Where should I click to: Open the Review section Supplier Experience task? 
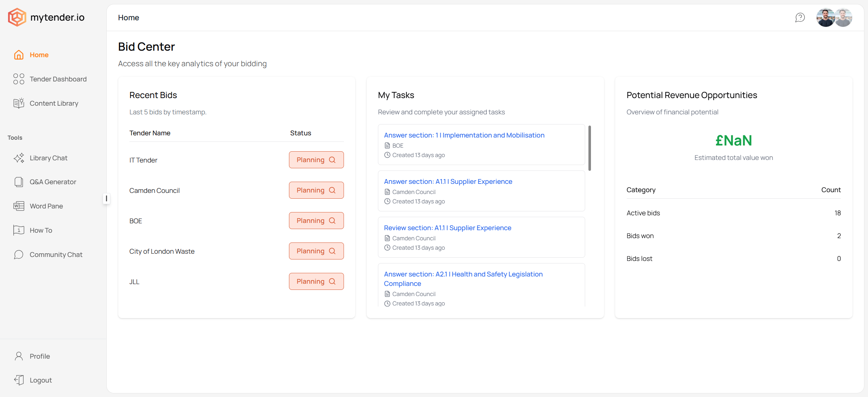pos(447,228)
